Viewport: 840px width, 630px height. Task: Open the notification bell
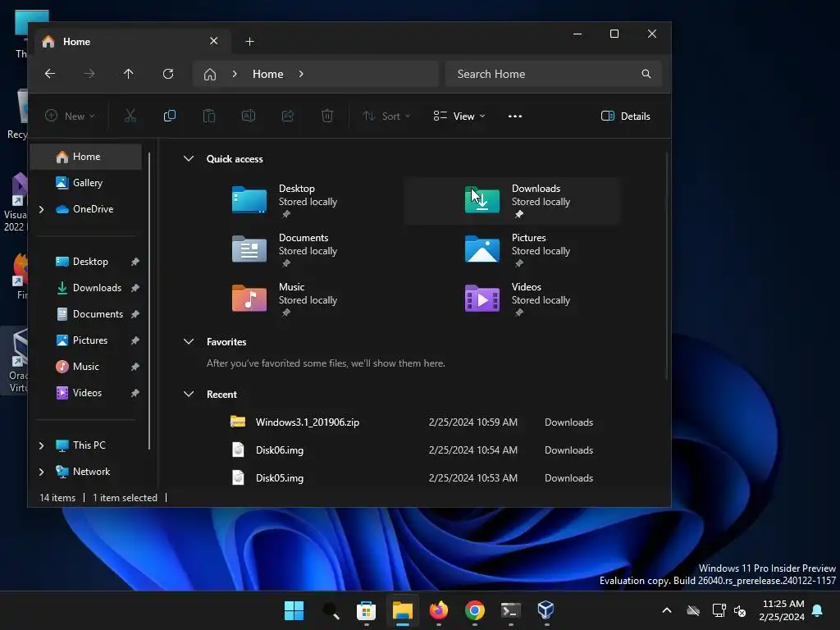point(818,610)
